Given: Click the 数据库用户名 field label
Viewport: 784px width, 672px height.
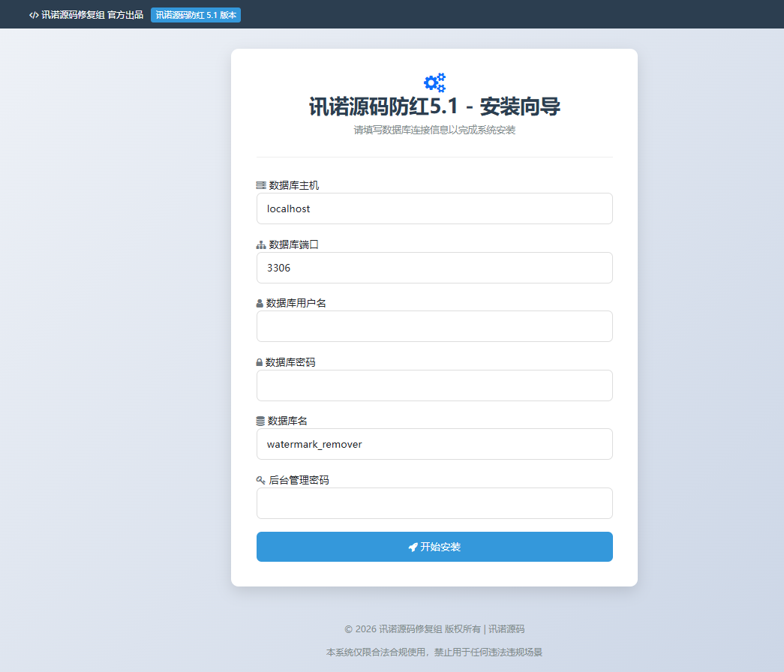Looking at the screenshot, I should tap(296, 303).
